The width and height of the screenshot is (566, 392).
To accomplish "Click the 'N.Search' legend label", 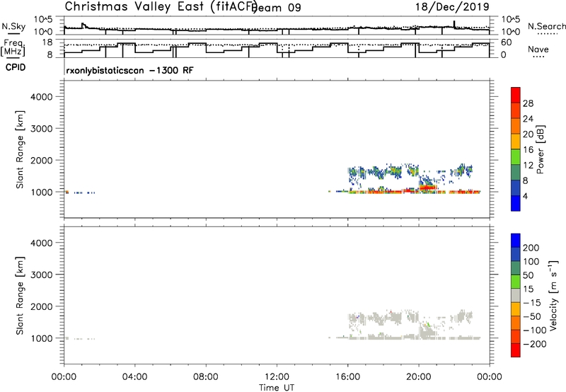I will (x=546, y=26).
